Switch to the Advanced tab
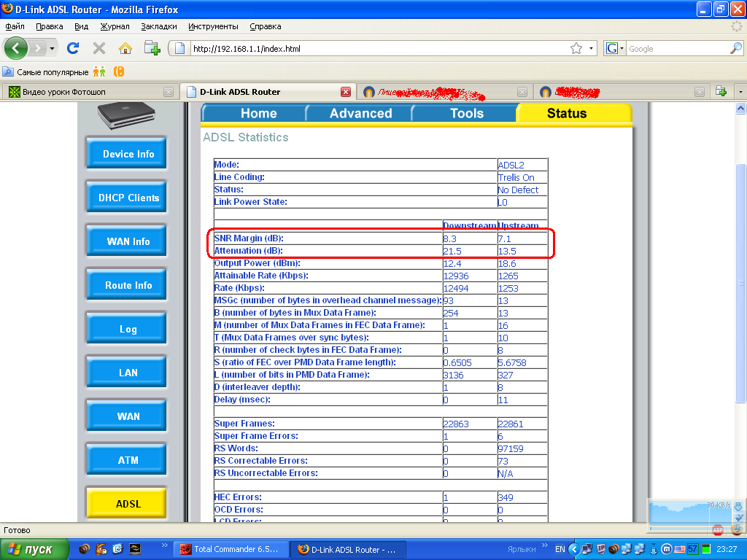The width and height of the screenshot is (747, 560). [x=360, y=113]
